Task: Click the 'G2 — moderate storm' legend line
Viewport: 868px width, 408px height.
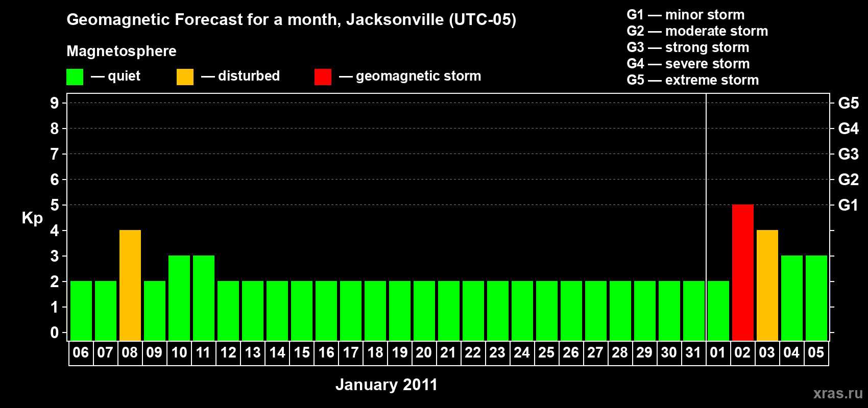Action: (697, 31)
